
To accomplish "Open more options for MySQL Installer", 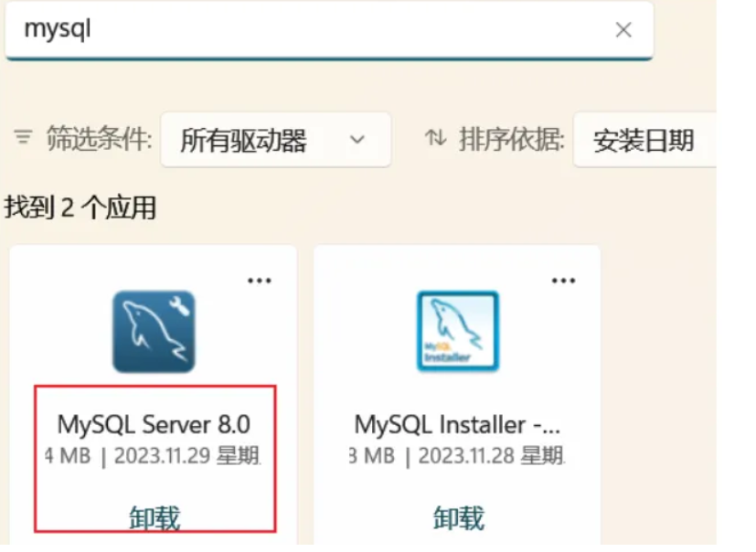I will tap(563, 281).
